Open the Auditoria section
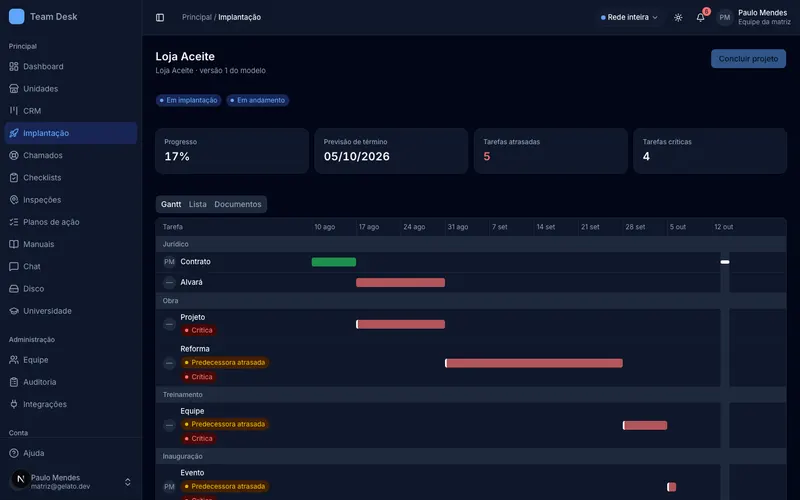The width and height of the screenshot is (800, 500). point(70,382)
